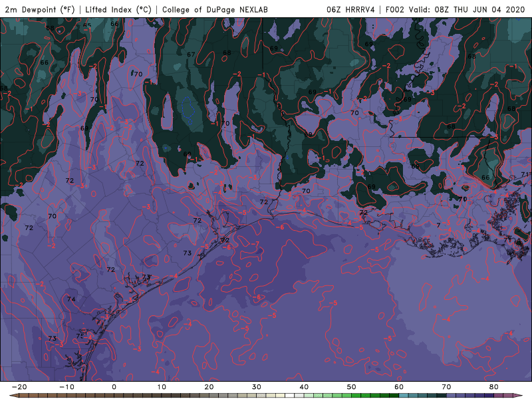This screenshot has width=532, height=399.
Task: Click the "80" color scale label
Action: tap(494, 387)
